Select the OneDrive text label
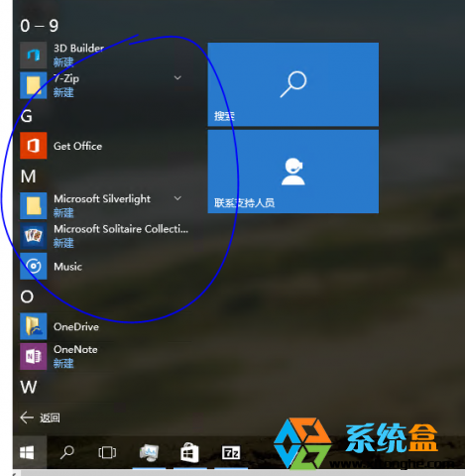 [76, 326]
